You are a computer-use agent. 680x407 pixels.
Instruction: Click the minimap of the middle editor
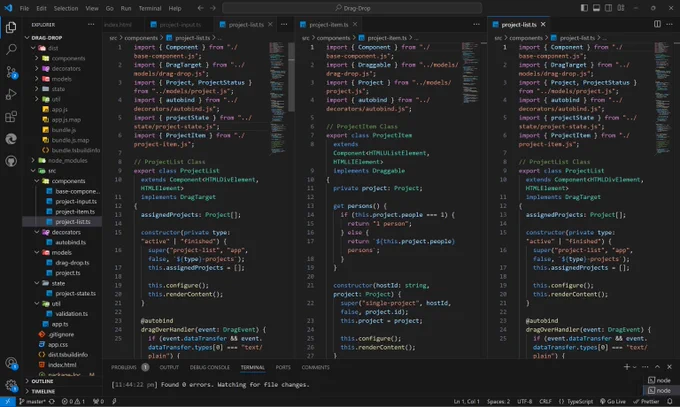click(470, 73)
